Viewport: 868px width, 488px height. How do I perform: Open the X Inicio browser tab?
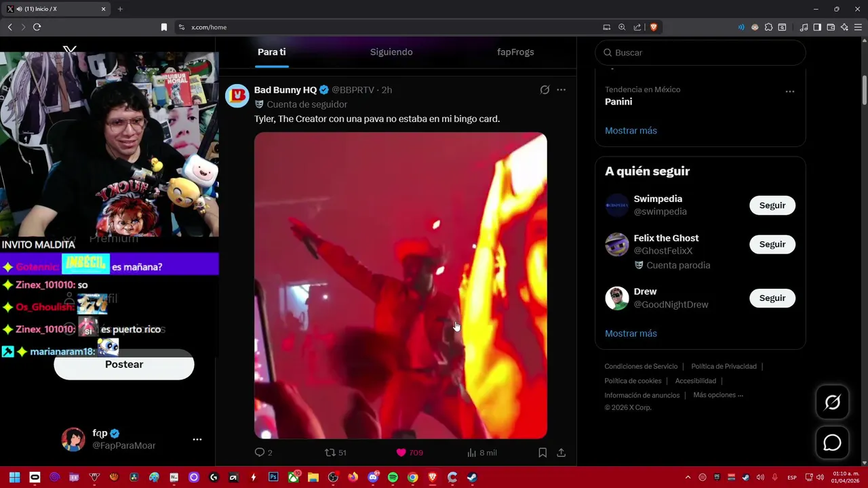[56, 9]
